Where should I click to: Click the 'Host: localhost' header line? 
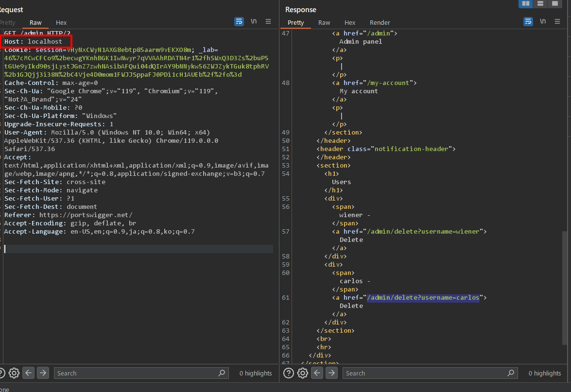33,41
